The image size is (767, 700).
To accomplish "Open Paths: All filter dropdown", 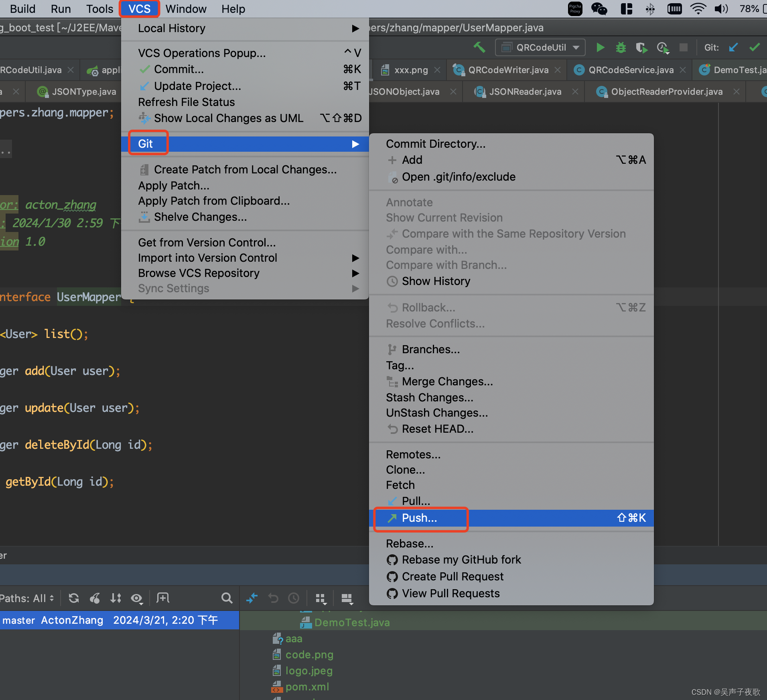I will (27, 598).
